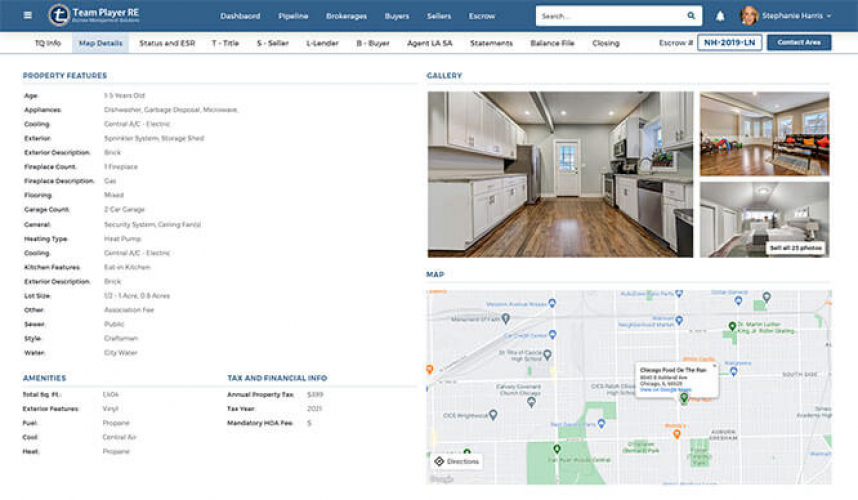Click View on Google Maps link
The width and height of the screenshot is (858, 500).
[x=665, y=389]
